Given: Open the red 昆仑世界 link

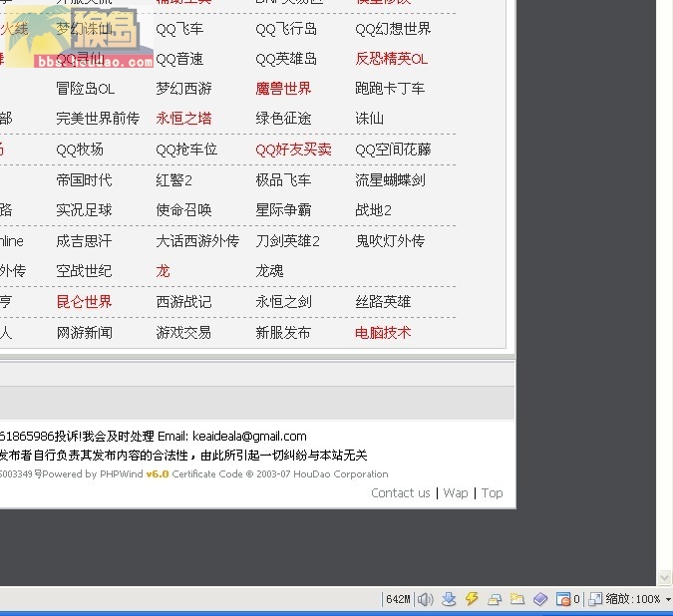Looking at the screenshot, I should tap(84, 302).
